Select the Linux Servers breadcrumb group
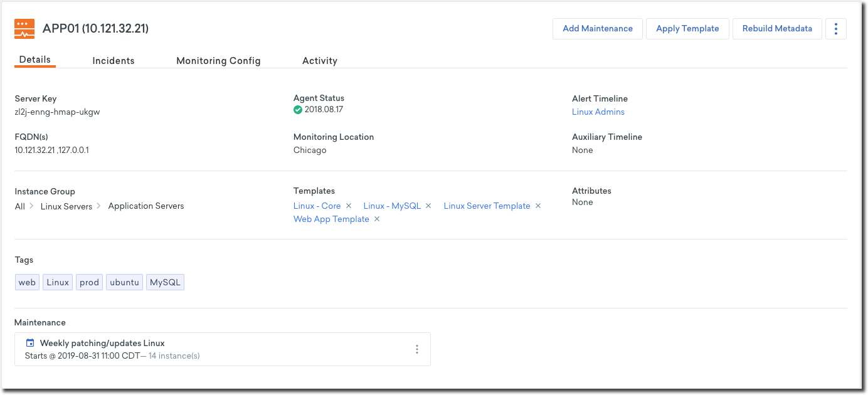 point(66,206)
